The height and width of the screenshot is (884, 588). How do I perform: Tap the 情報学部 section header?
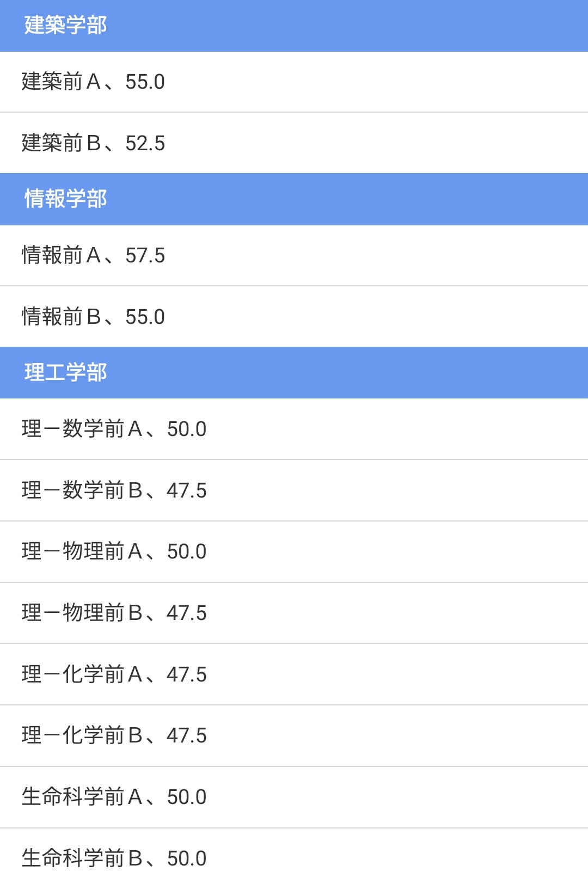point(65,199)
